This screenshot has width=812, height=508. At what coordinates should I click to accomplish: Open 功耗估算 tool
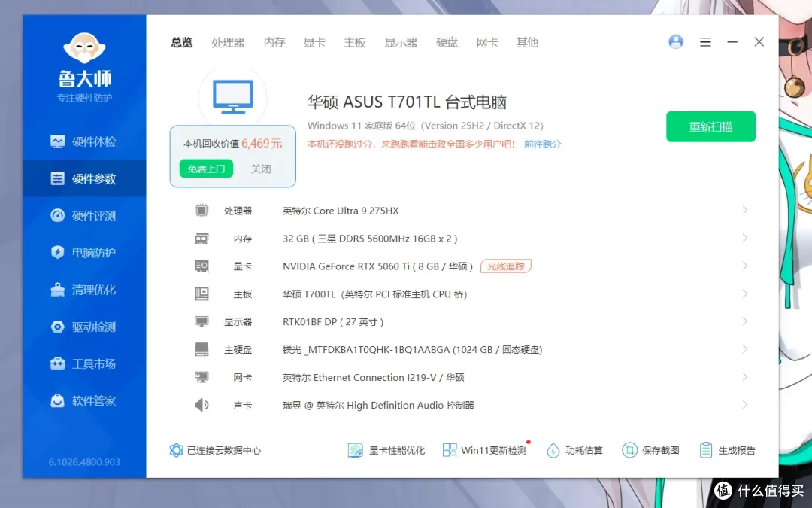[575, 450]
